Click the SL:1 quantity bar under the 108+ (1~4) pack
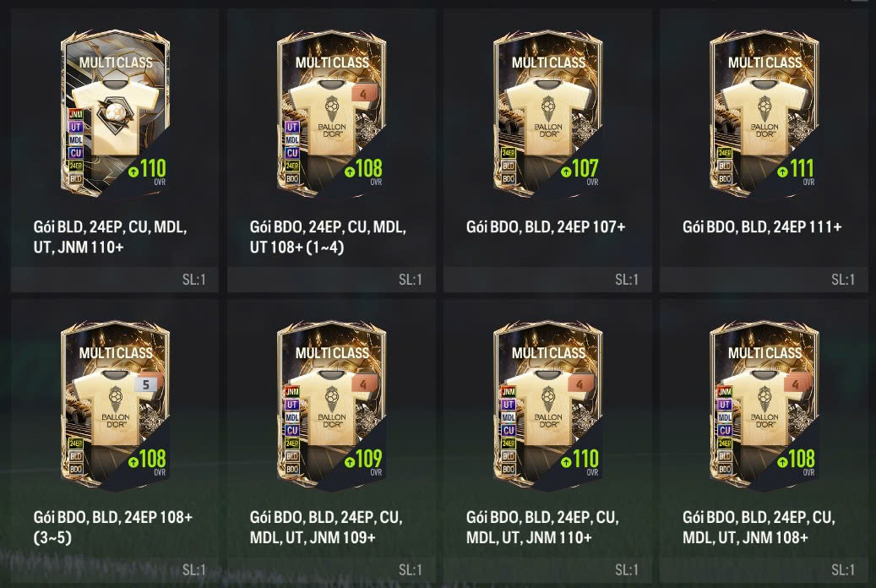 click(331, 280)
